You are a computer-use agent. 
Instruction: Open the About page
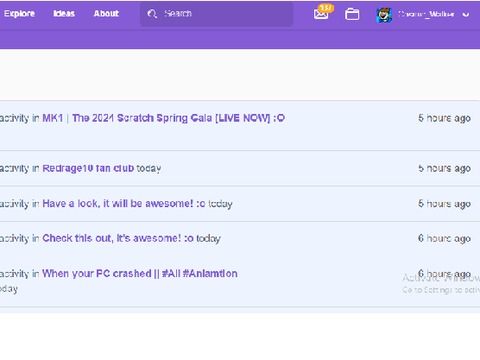pyautogui.click(x=106, y=14)
